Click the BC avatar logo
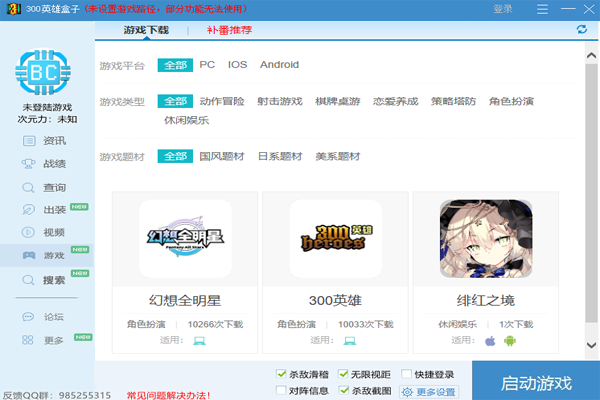The height and width of the screenshot is (400, 600). 43,72
